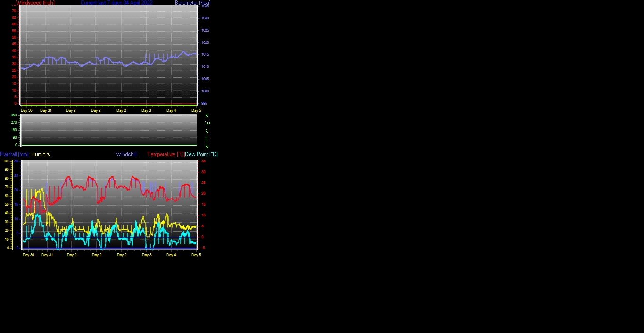This screenshot has width=644, height=333.
Task: Click the cyan Dew Point (°C) label
Action: tap(201, 154)
